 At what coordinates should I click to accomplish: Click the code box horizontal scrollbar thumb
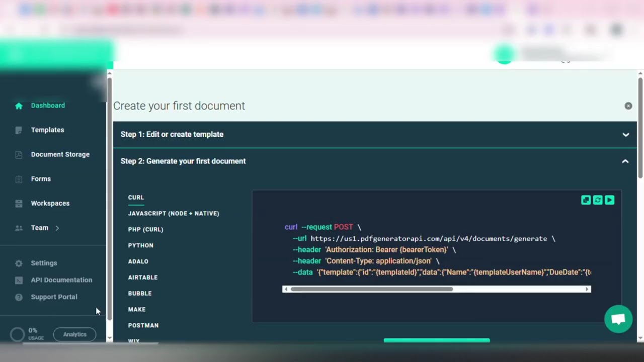(x=371, y=289)
